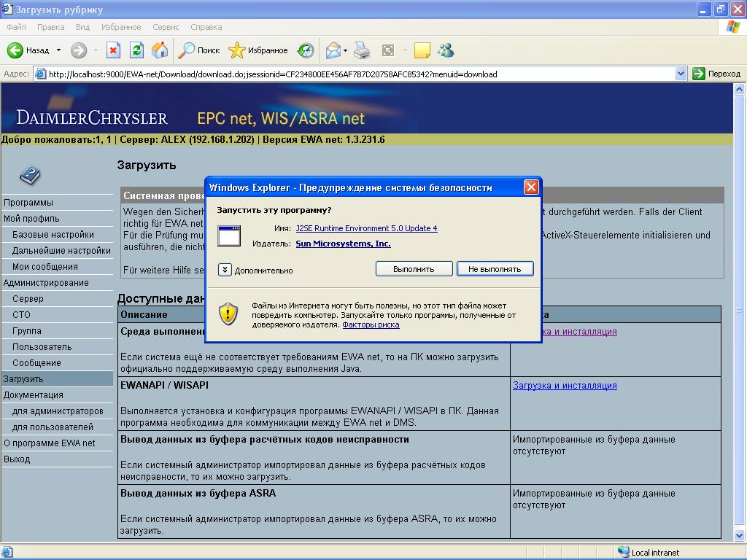The width and height of the screenshot is (747, 560).
Task: Expand the Forward button history dropdown
Action: click(x=96, y=50)
